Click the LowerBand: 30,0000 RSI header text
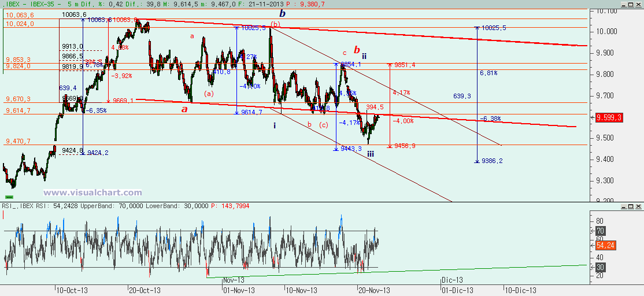 pos(177,205)
